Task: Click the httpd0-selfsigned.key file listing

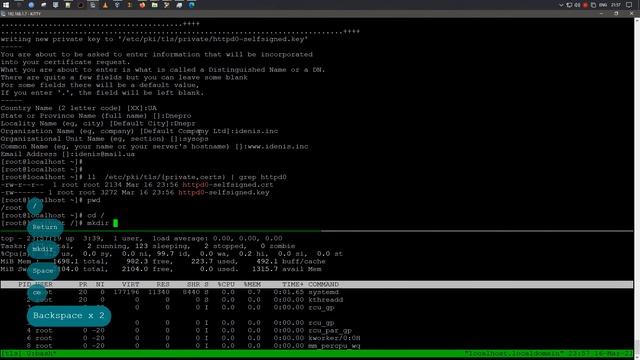Action: click(x=135, y=192)
